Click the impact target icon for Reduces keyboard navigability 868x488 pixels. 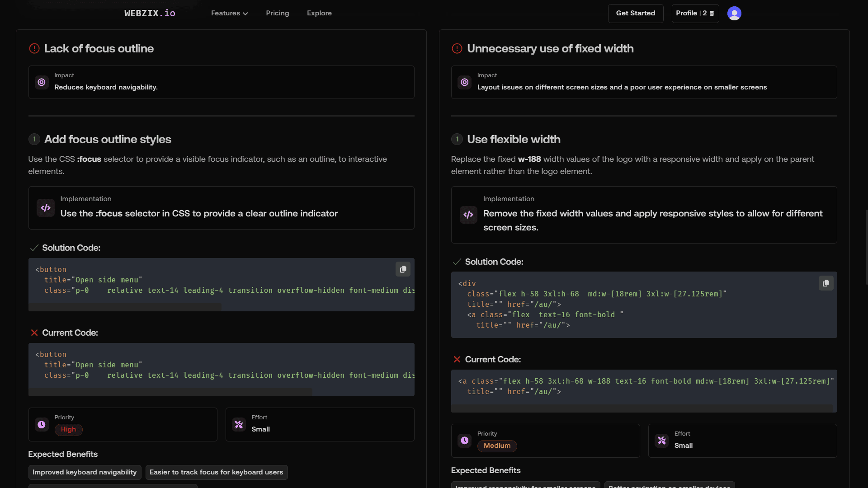tap(42, 82)
